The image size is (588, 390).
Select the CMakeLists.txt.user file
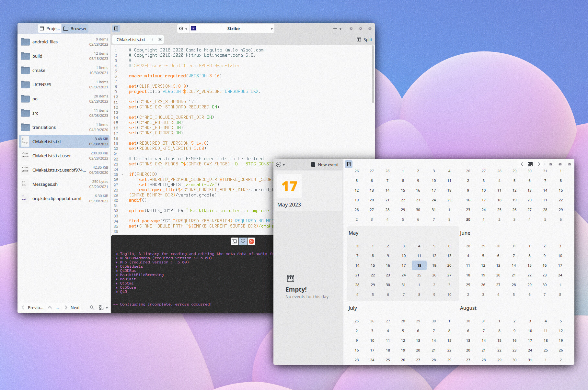(64, 156)
